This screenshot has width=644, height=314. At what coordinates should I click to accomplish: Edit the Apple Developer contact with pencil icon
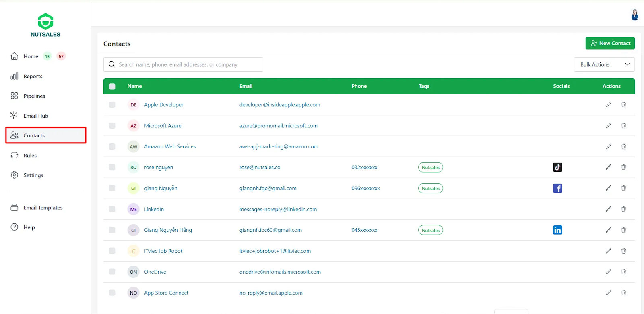(608, 105)
